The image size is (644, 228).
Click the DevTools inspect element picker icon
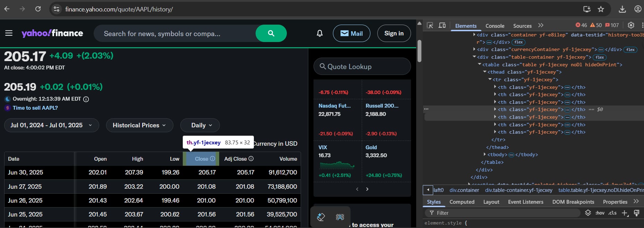pos(430,25)
